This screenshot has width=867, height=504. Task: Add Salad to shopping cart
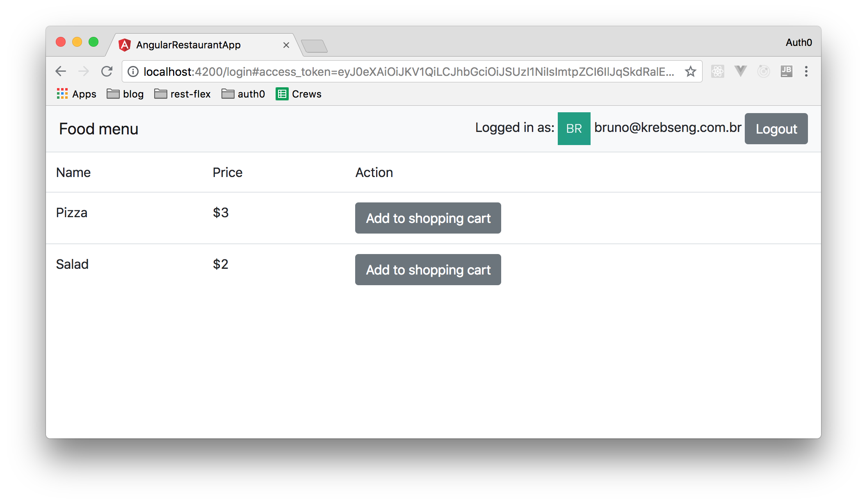point(428,270)
